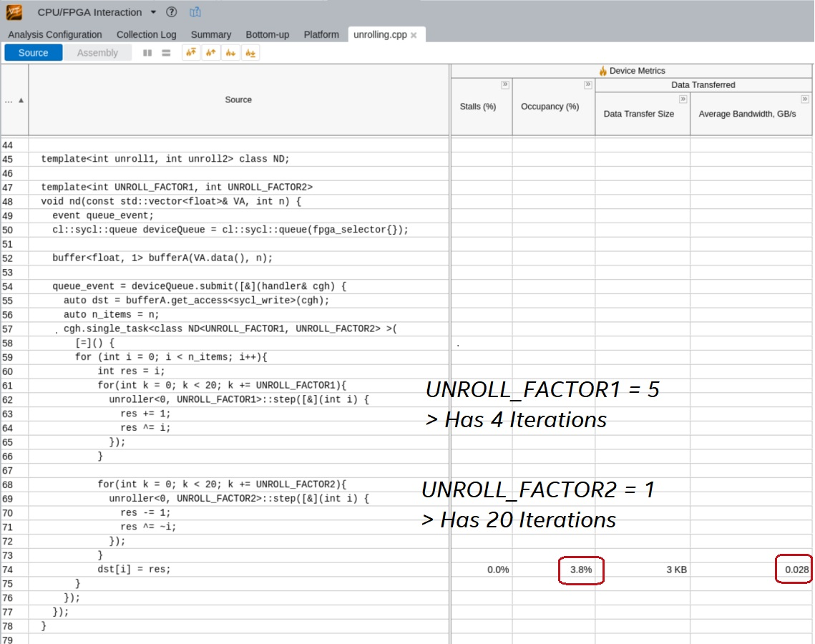Click the VTune application logo icon
Viewport: 815px width, 644px height.
click(14, 12)
